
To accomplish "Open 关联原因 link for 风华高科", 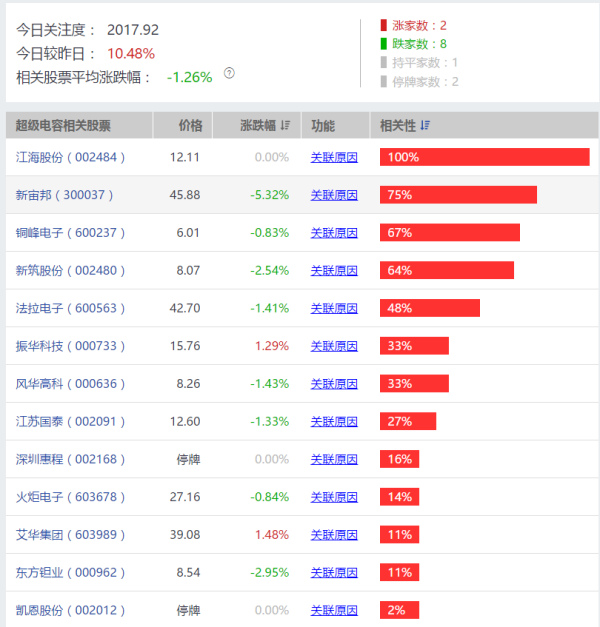I will (x=334, y=384).
